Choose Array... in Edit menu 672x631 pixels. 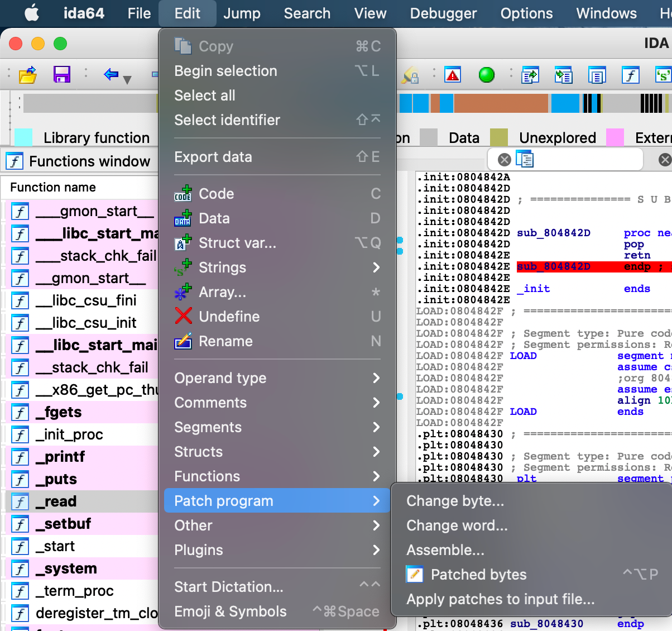coord(277,292)
